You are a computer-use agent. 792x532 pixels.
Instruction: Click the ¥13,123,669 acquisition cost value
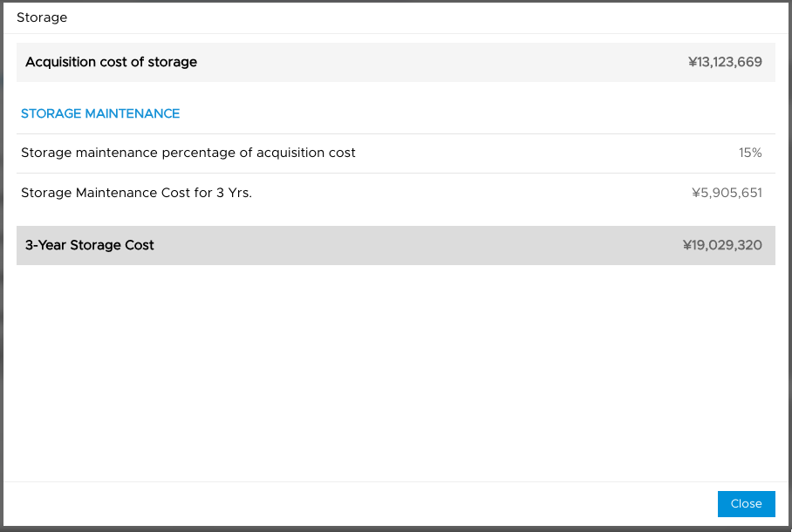[724, 62]
